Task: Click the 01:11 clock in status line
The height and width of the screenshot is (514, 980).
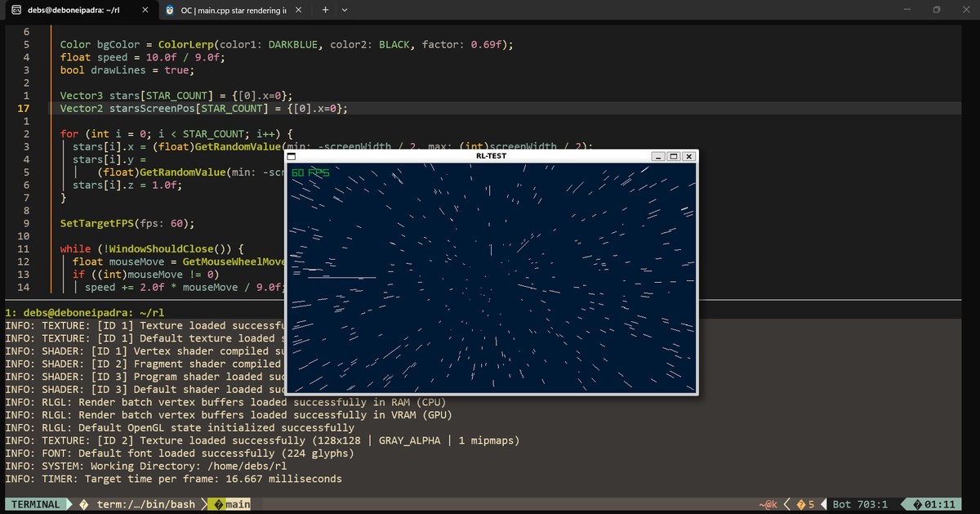Action: (933, 504)
